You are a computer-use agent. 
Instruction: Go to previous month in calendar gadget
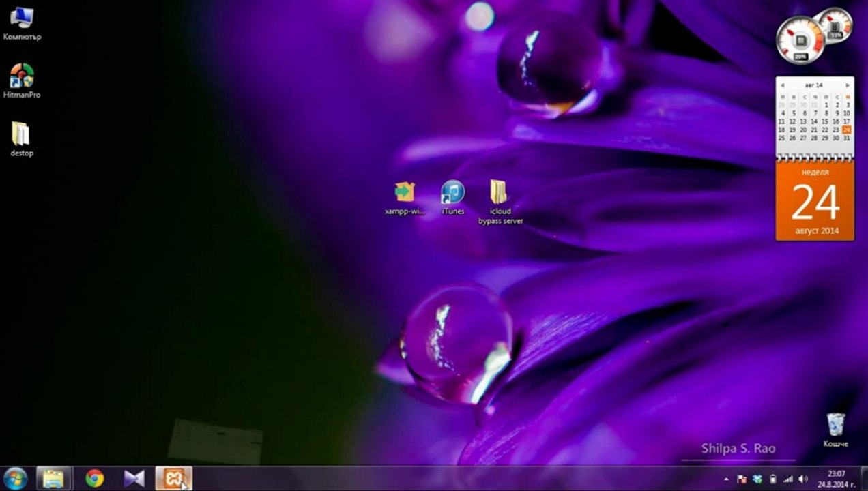[783, 85]
